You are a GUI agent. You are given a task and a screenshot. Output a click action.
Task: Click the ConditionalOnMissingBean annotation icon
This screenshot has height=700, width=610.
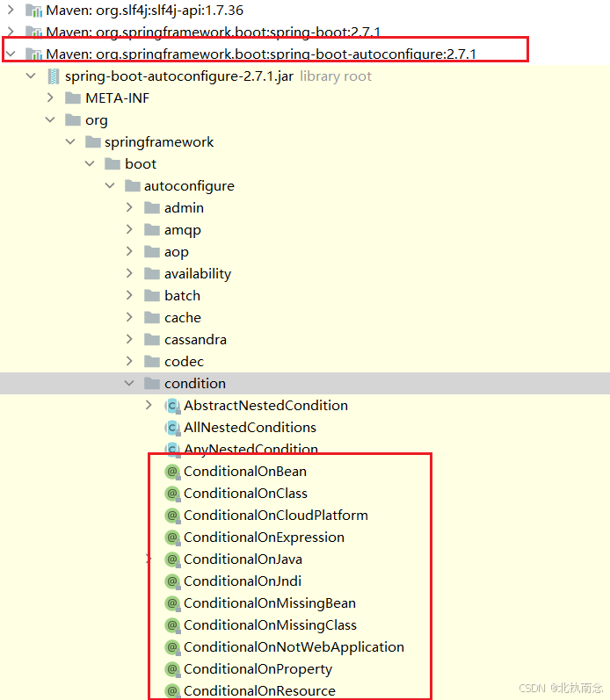tap(172, 603)
